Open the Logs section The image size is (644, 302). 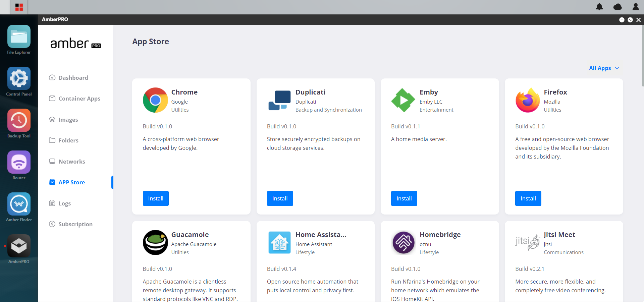coord(65,203)
